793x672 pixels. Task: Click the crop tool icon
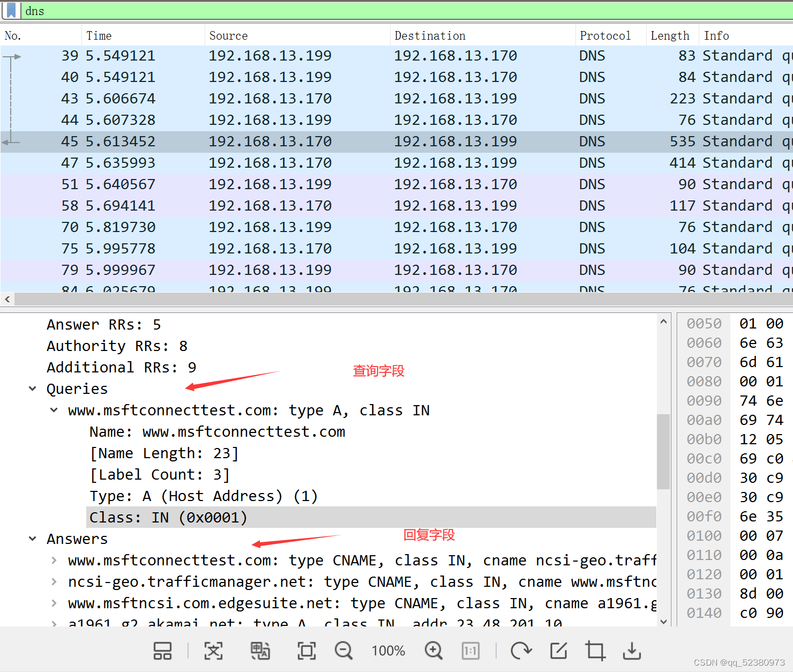point(595,651)
